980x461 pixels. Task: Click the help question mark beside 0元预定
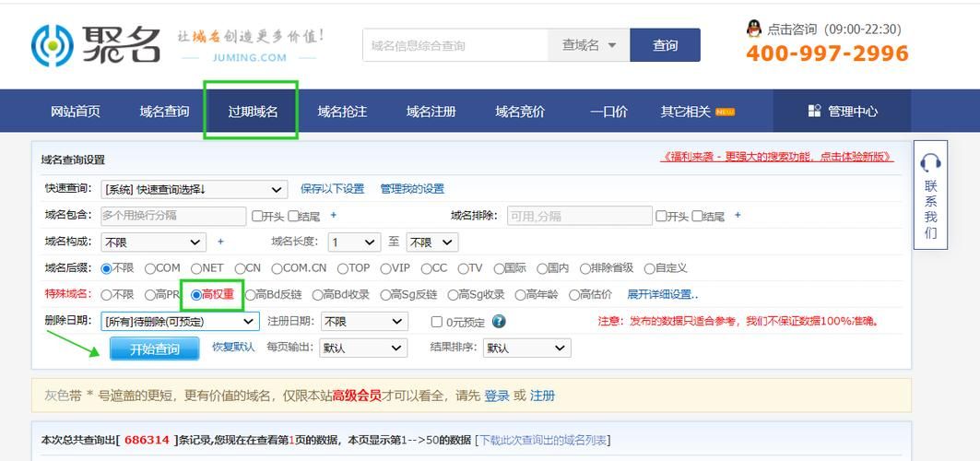(499, 322)
